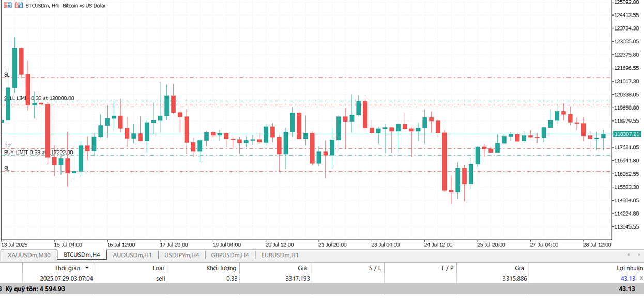644x303 pixels.
Task: Toggle sort arrow on Thời gian column
Action: point(87,268)
